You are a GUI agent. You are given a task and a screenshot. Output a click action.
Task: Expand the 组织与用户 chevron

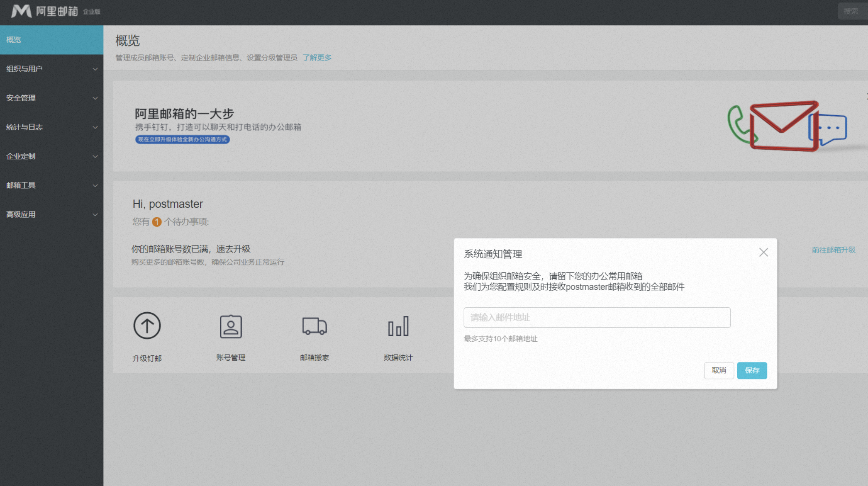(x=95, y=69)
